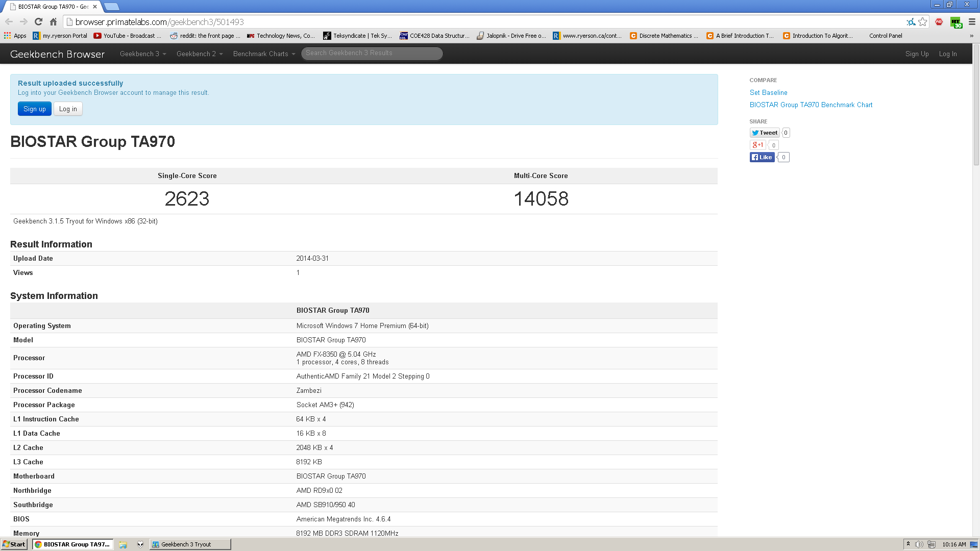Viewport: 980px width, 551px height.
Task: Open the Windows Start button
Action: tap(14, 544)
